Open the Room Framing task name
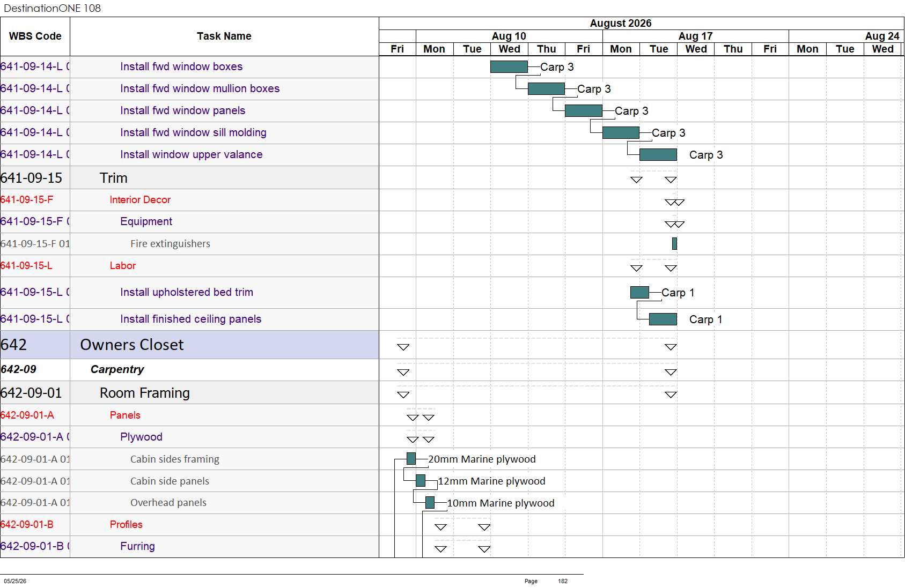This screenshot has width=905, height=588. 145,393
